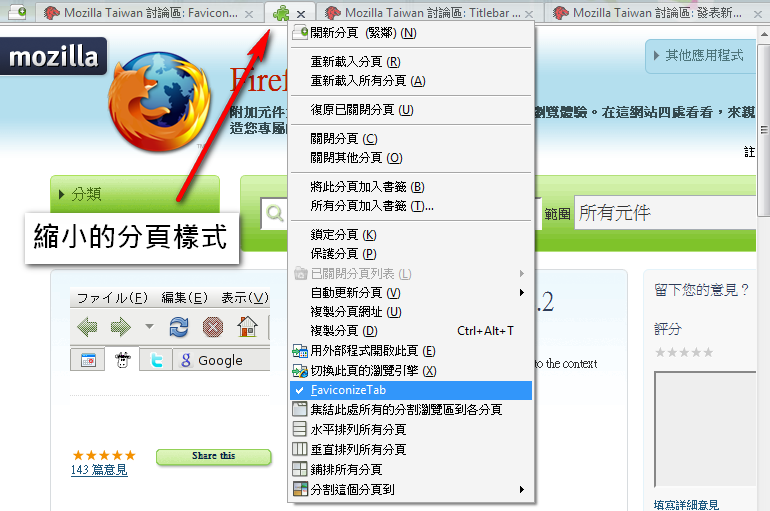770x511 pixels.
Task: Close the Mozilla Taiwan 發表新 tab
Action: tap(758, 14)
